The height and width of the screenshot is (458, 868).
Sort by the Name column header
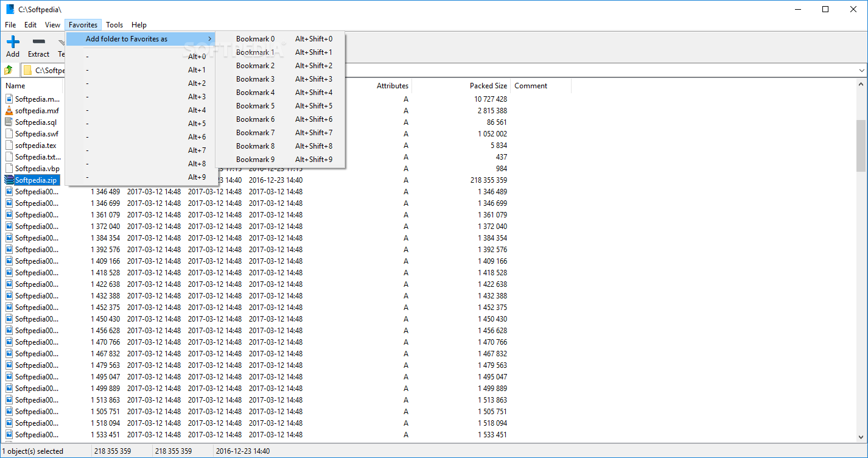coord(32,86)
